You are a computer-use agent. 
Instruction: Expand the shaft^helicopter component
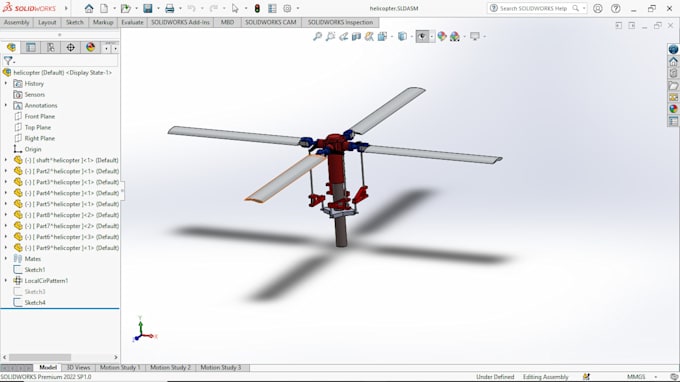[6, 160]
